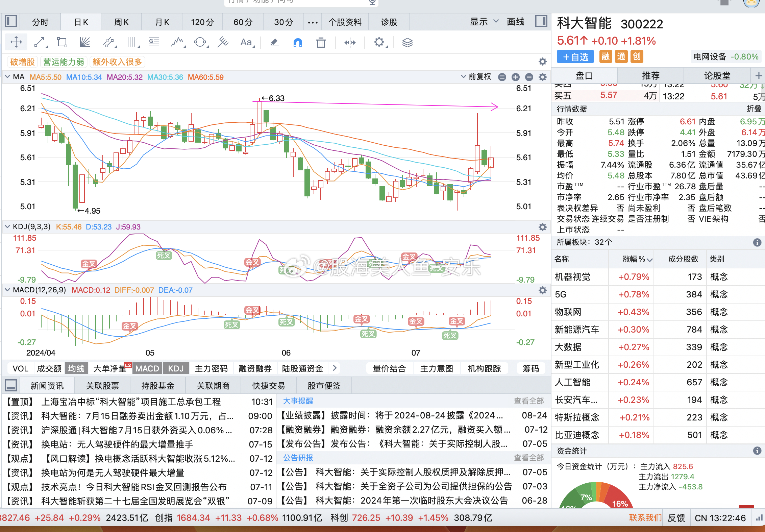Toggle 均线 indicator
The image size is (765, 532).
click(76, 368)
